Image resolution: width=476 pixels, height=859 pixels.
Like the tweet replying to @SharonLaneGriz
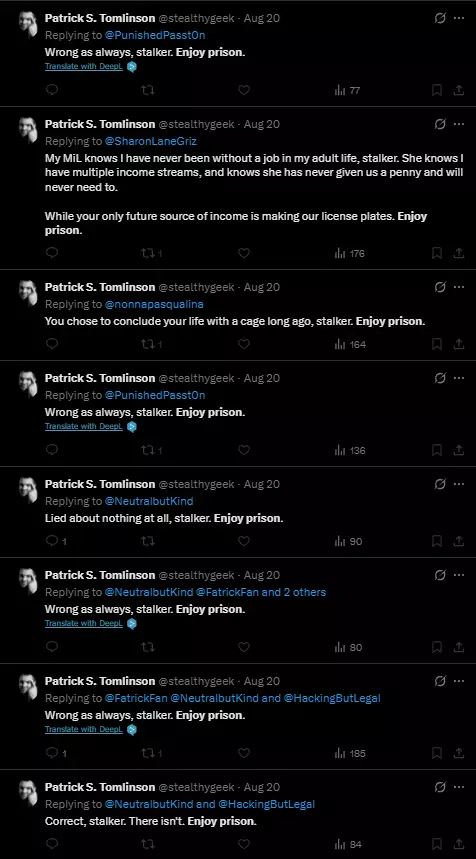point(244,253)
